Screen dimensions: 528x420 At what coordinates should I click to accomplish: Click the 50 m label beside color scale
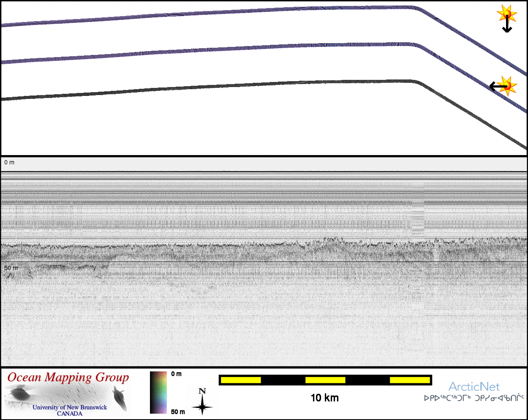tap(178, 412)
